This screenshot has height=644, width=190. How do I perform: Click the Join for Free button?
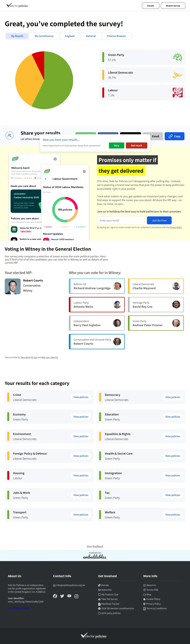coord(159,221)
